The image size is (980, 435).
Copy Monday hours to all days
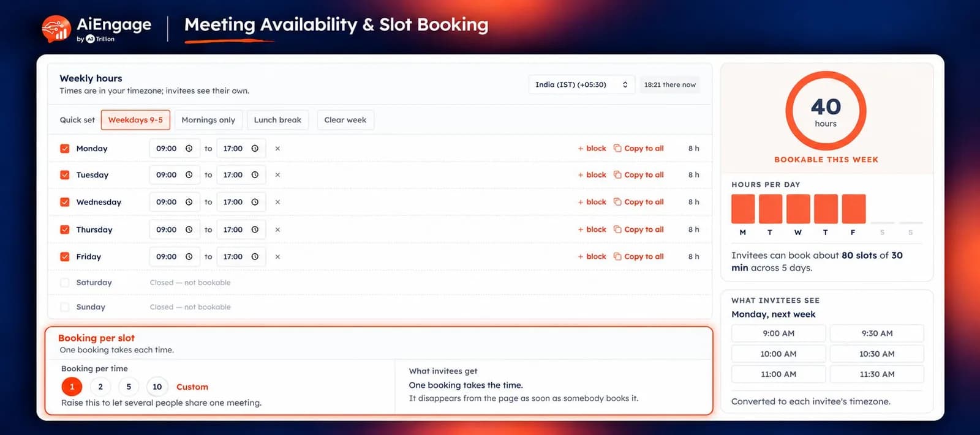click(x=639, y=149)
